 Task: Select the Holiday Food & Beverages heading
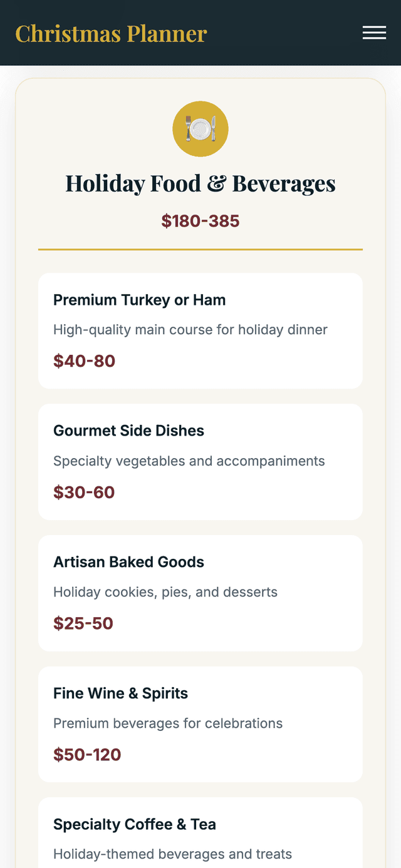[200, 183]
